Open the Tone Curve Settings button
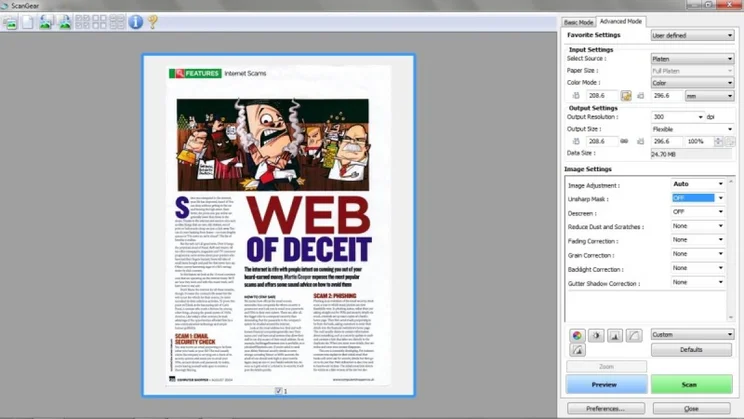This screenshot has width=744, height=419. (x=634, y=336)
